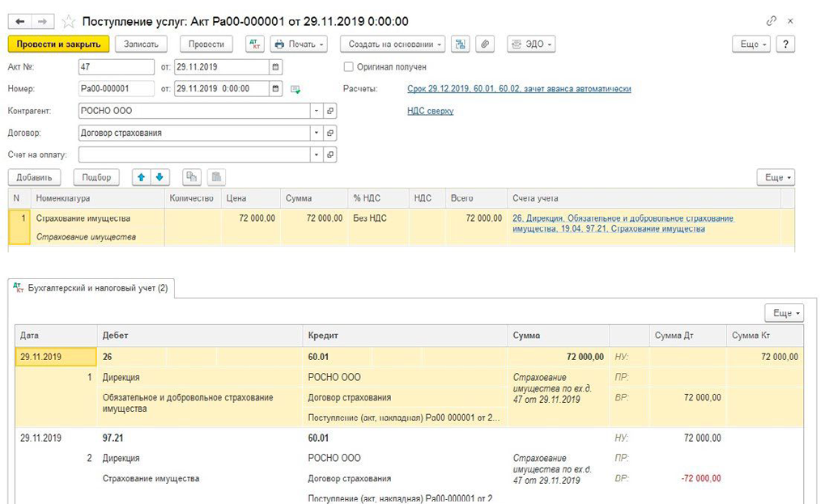
Task: Select the Страхование имущества nomenclature cell
Action: [98, 218]
